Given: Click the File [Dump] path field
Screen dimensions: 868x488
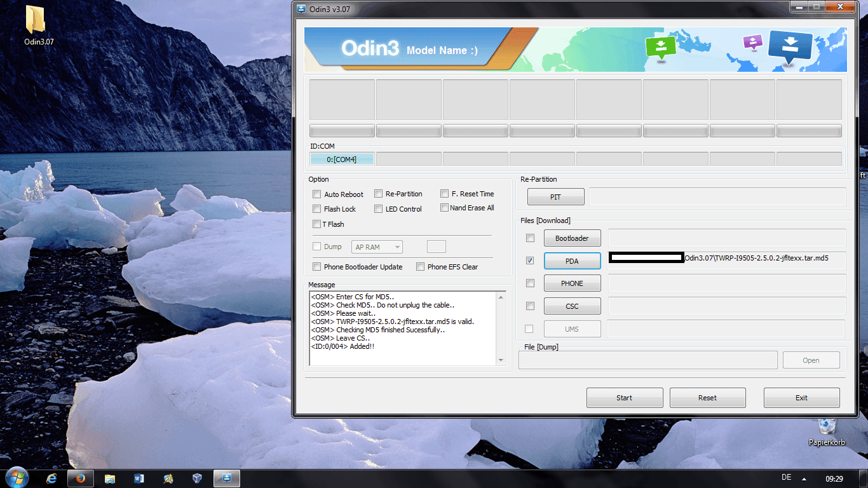Looking at the screenshot, I should [648, 360].
